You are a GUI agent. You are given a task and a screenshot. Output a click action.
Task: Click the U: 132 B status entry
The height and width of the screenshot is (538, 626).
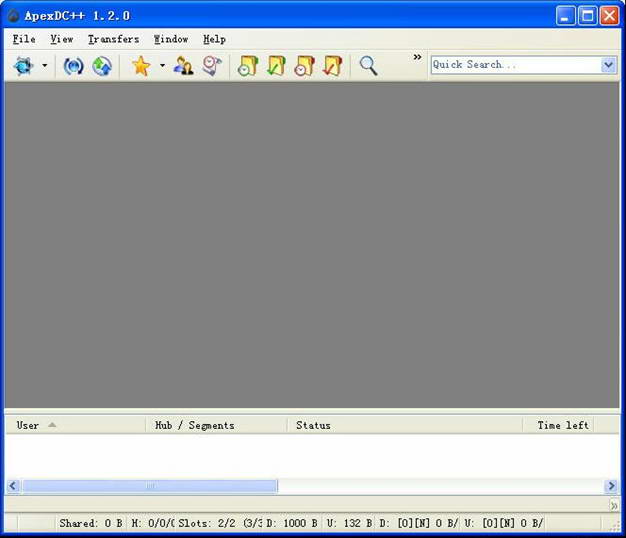[349, 523]
